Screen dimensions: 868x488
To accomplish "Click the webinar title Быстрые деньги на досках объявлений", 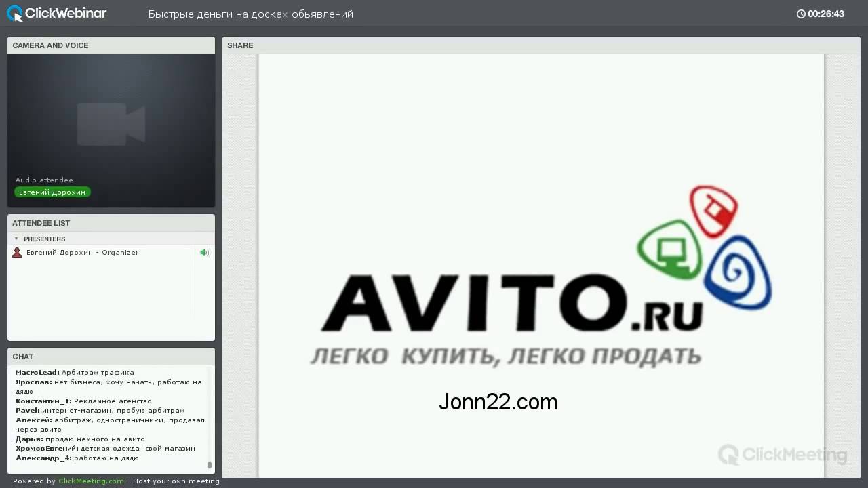I will (x=251, y=14).
